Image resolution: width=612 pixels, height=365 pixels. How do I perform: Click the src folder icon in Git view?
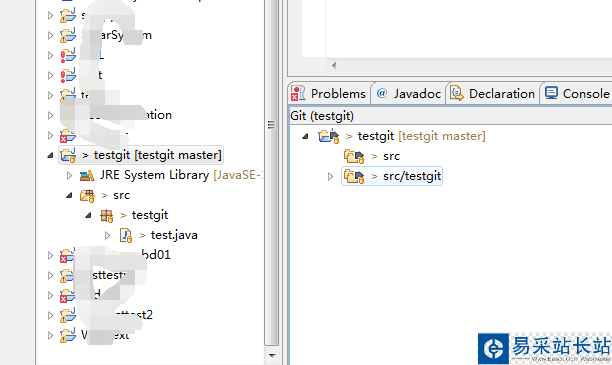354,156
